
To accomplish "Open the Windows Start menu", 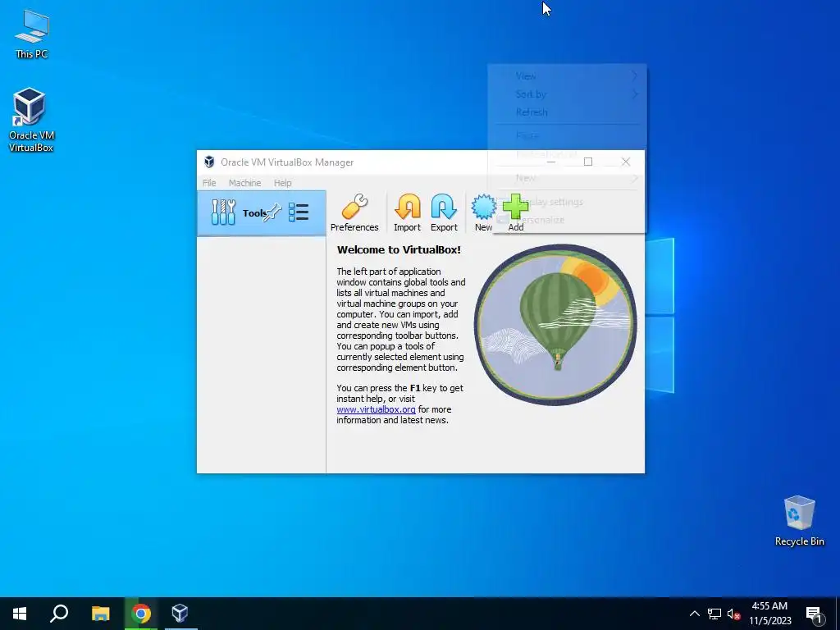I will (x=20, y=614).
